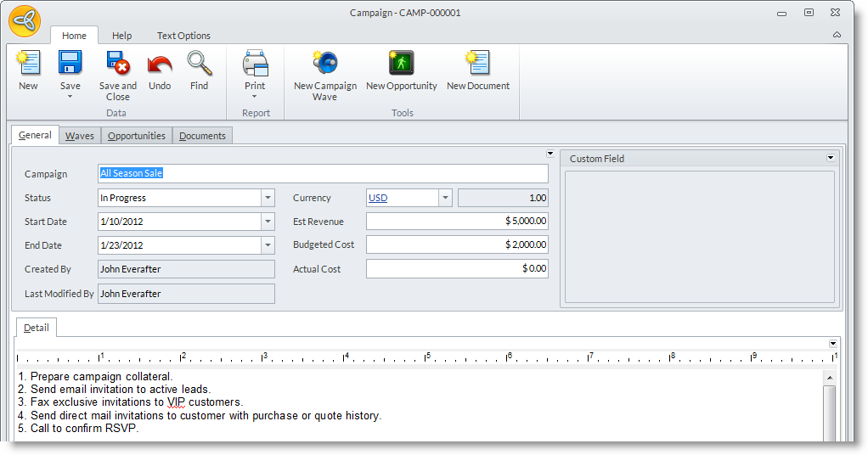Open the Status dropdown list
This screenshot has height=455, width=868.
point(268,198)
